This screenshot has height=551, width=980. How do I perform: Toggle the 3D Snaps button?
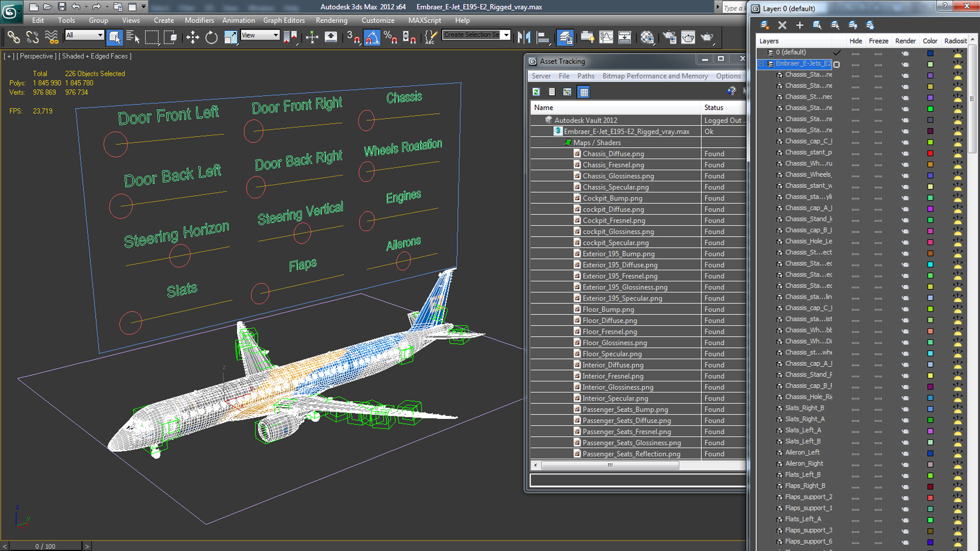click(x=353, y=37)
